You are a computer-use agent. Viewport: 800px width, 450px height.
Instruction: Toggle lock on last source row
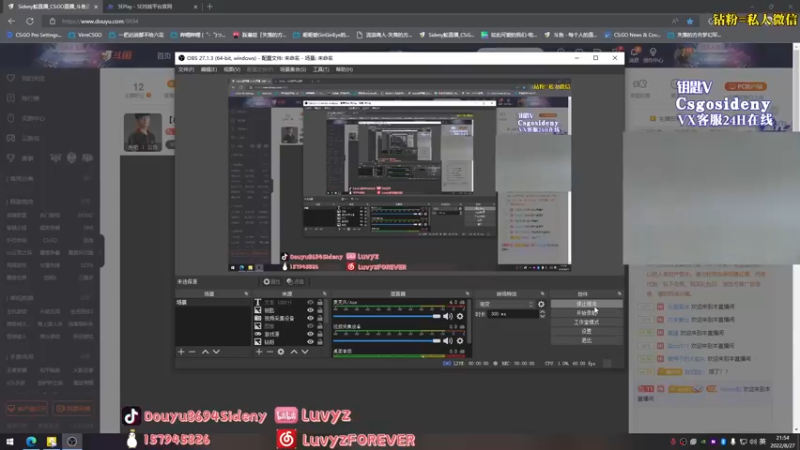[x=320, y=342]
